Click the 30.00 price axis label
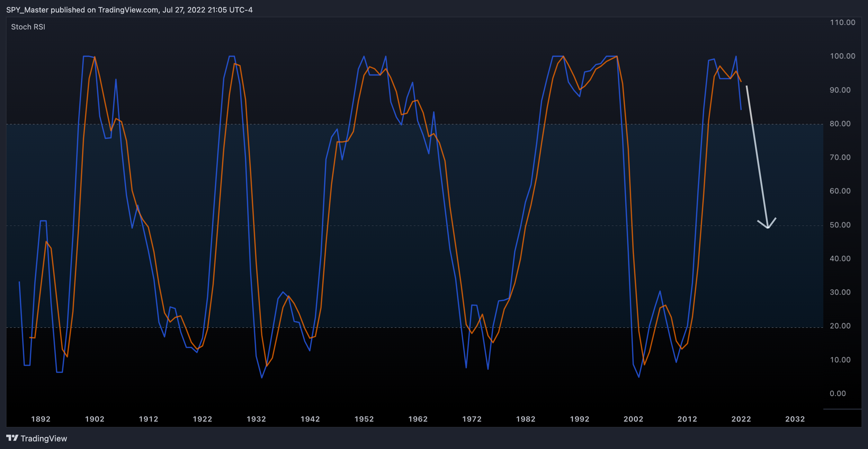This screenshot has height=449, width=868. 840,292
